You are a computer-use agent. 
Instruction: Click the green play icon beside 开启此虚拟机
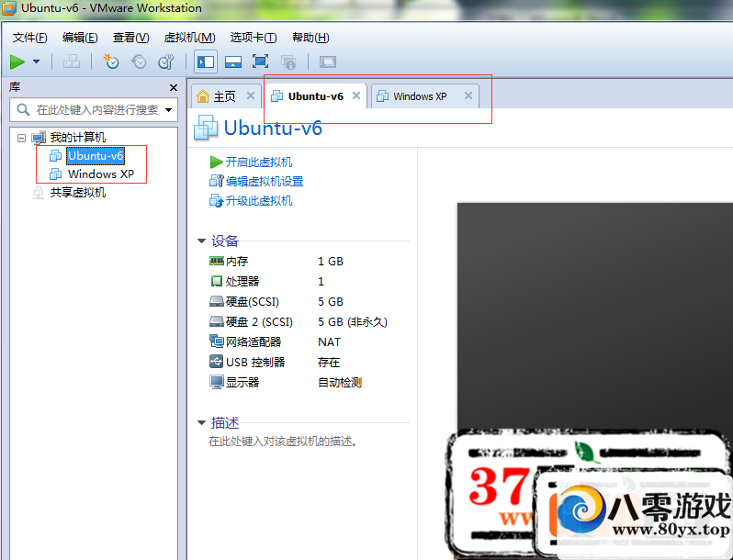click(x=216, y=162)
